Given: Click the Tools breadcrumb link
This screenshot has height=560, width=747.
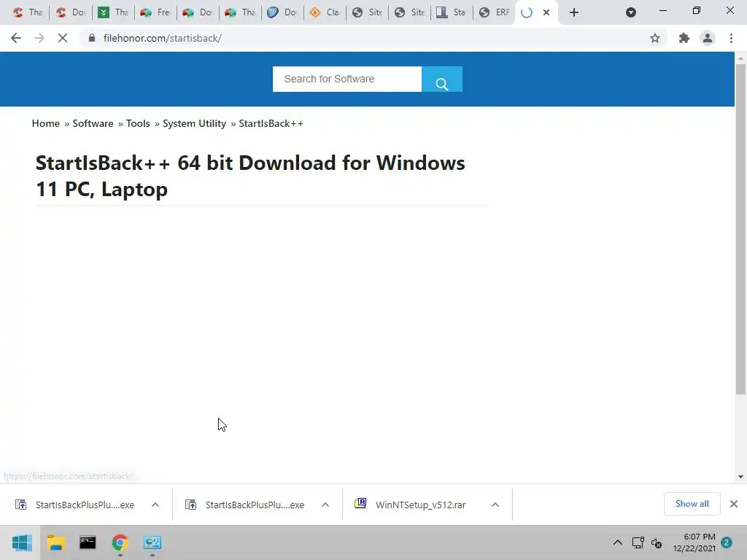Looking at the screenshot, I should point(138,123).
